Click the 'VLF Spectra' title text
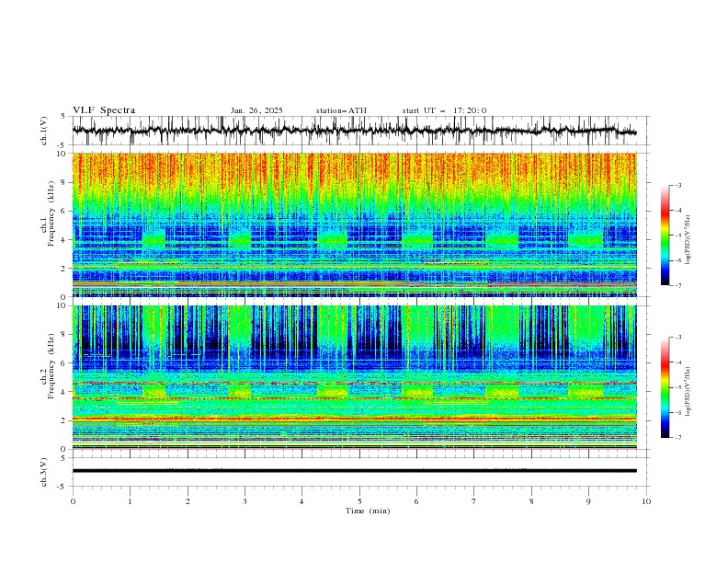 [x=104, y=110]
